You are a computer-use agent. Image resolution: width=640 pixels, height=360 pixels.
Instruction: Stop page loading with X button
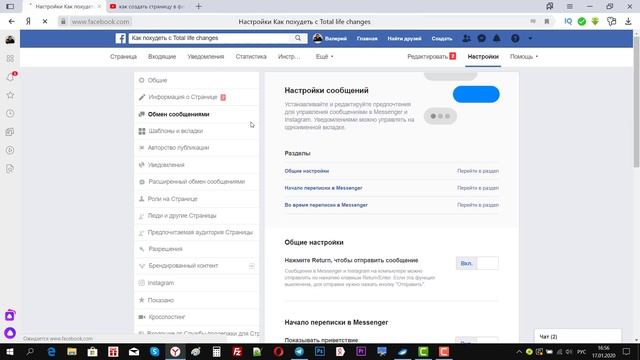(45, 22)
